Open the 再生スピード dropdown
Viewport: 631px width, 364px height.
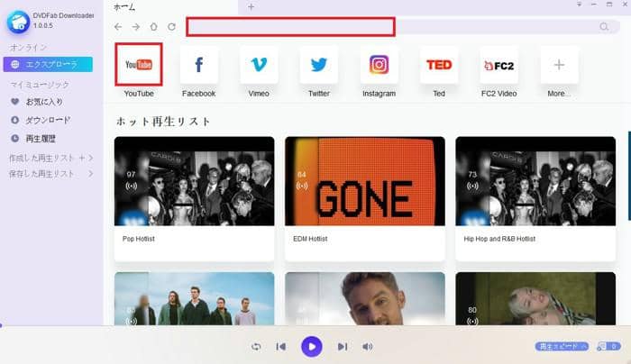[562, 346]
